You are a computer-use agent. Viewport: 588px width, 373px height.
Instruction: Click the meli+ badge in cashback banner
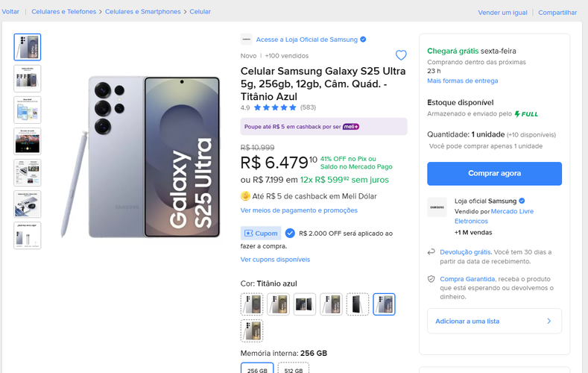coord(350,127)
